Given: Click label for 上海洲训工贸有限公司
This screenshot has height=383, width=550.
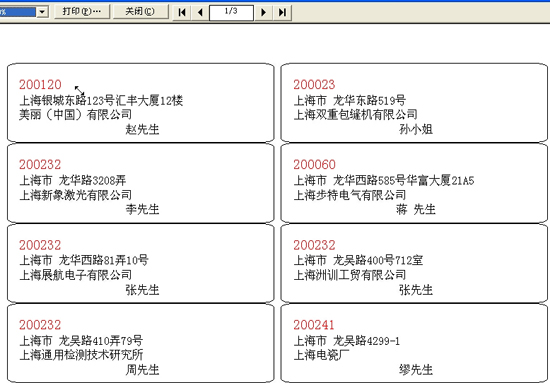Looking at the screenshot, I should (414, 263).
